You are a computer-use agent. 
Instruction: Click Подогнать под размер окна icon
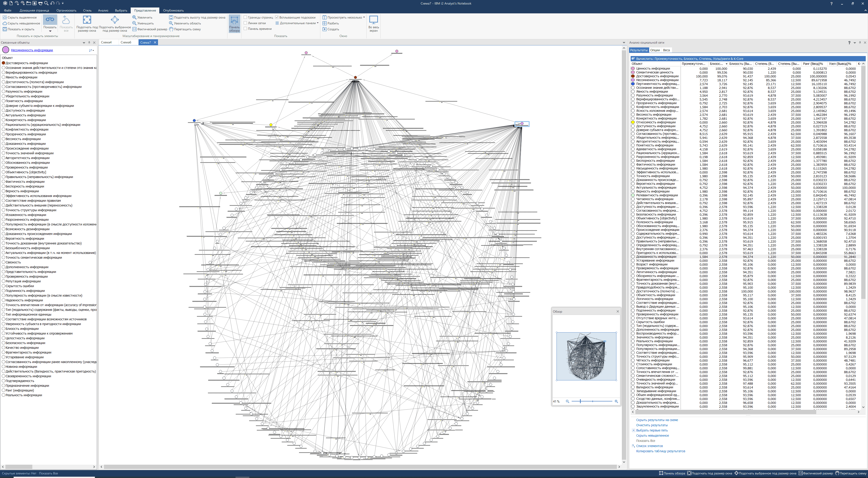[87, 20]
